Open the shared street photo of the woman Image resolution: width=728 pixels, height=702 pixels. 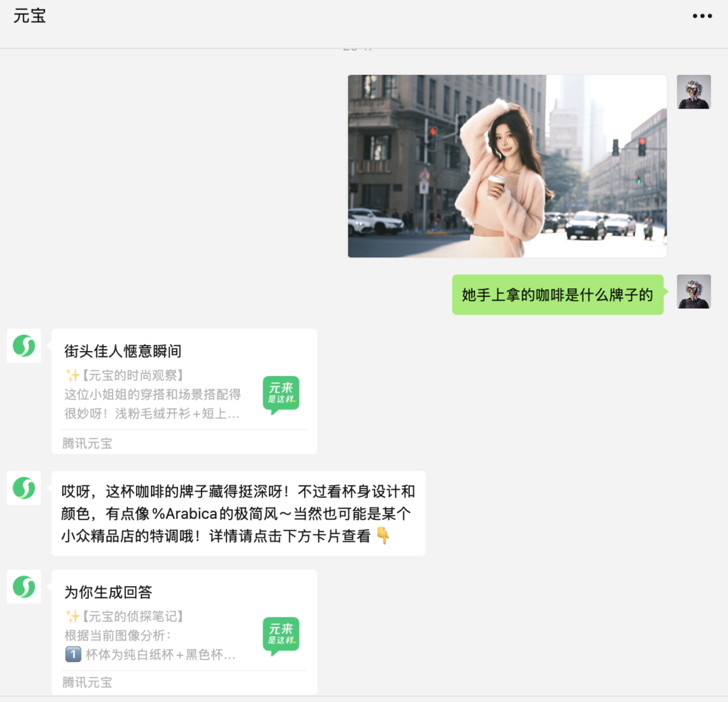508,166
